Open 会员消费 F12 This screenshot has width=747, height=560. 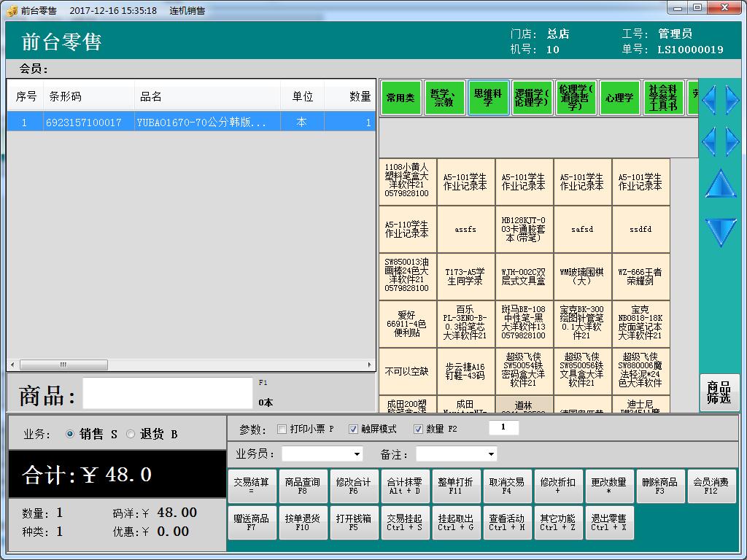pos(711,486)
